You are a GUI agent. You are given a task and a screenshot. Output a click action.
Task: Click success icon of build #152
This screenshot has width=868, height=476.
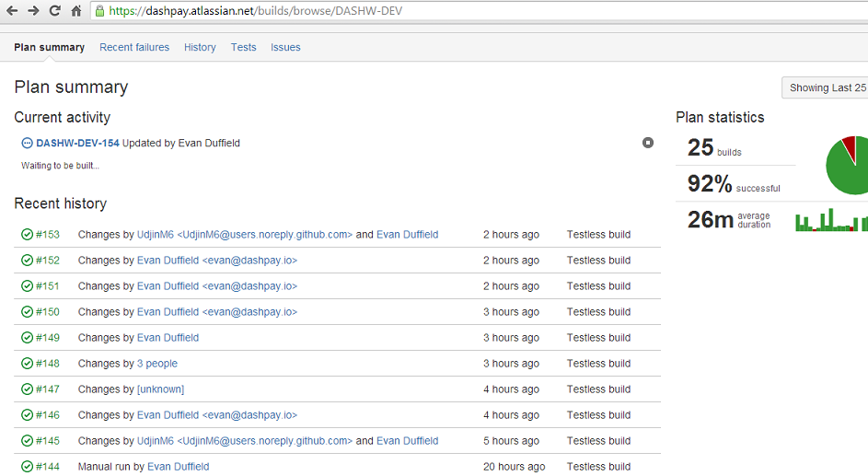tap(27, 261)
